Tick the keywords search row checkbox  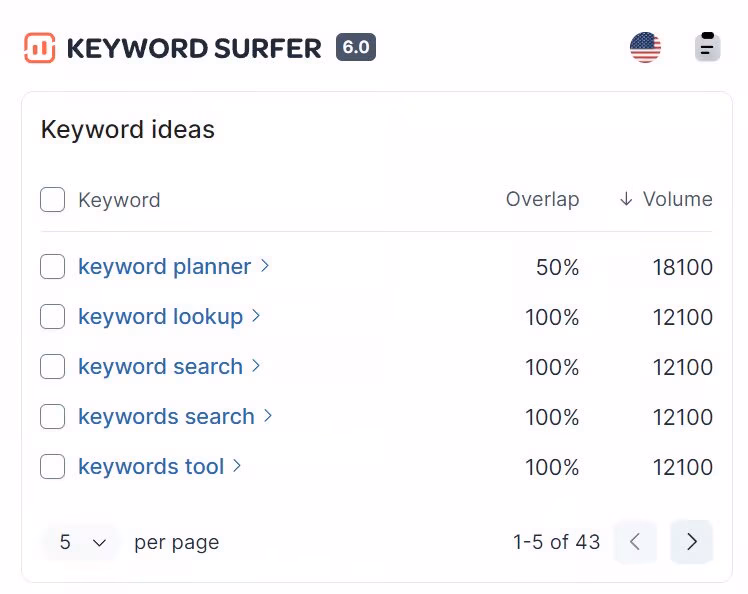[x=52, y=417]
